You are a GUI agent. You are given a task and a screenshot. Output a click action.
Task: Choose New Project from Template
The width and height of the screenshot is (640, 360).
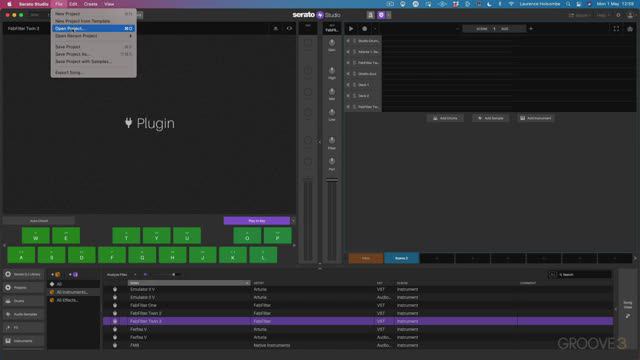point(93,21)
